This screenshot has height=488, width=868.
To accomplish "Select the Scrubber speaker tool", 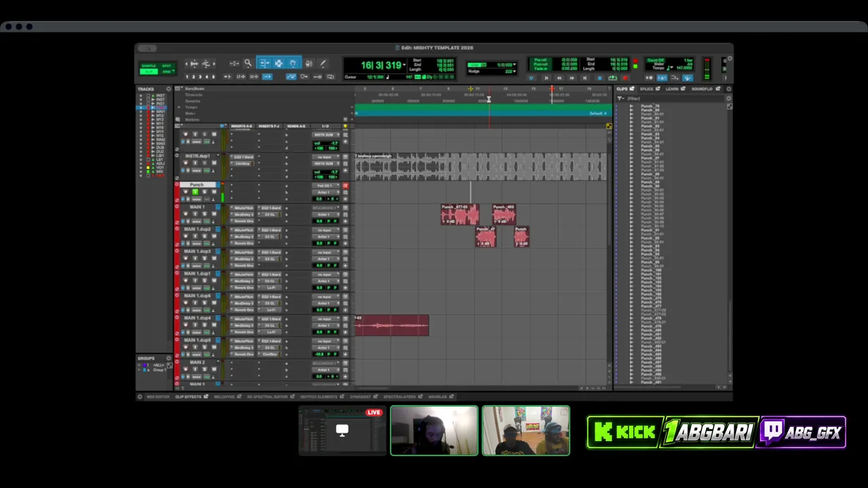I will tap(309, 63).
